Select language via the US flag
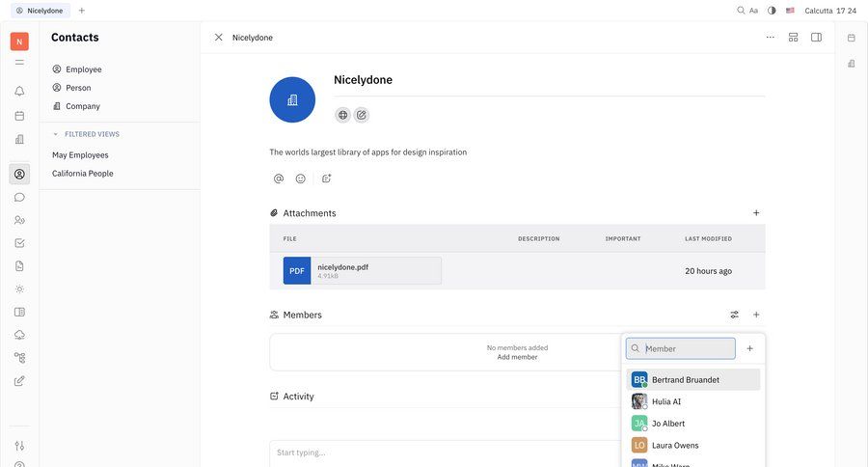868x467 pixels. pos(790,11)
